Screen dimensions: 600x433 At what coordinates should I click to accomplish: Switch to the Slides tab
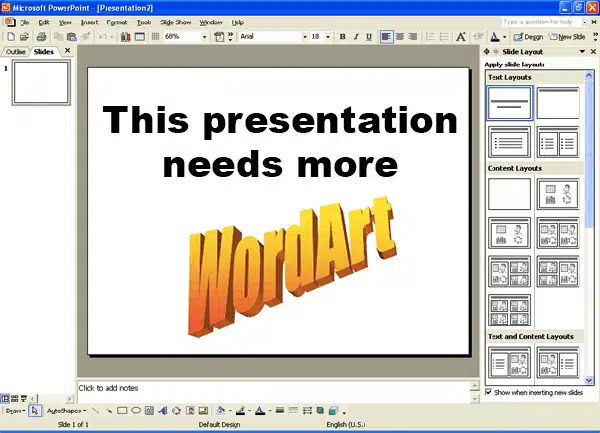pos(44,52)
